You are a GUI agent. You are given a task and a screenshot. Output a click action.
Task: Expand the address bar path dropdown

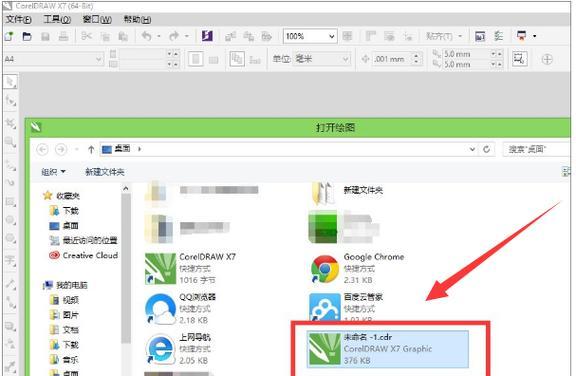(x=472, y=149)
